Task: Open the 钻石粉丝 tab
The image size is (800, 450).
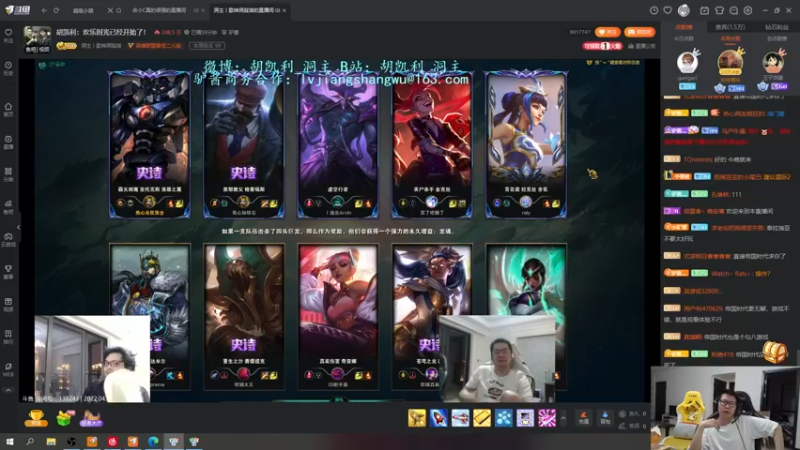Action: click(x=777, y=27)
